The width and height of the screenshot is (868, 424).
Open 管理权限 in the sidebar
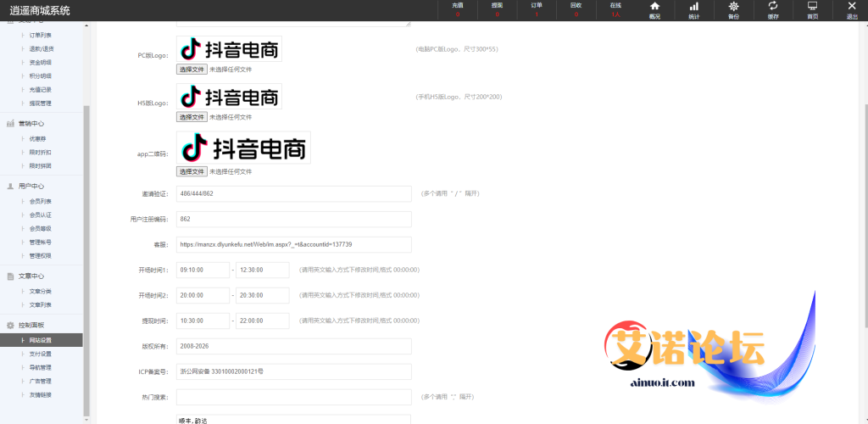click(41, 255)
